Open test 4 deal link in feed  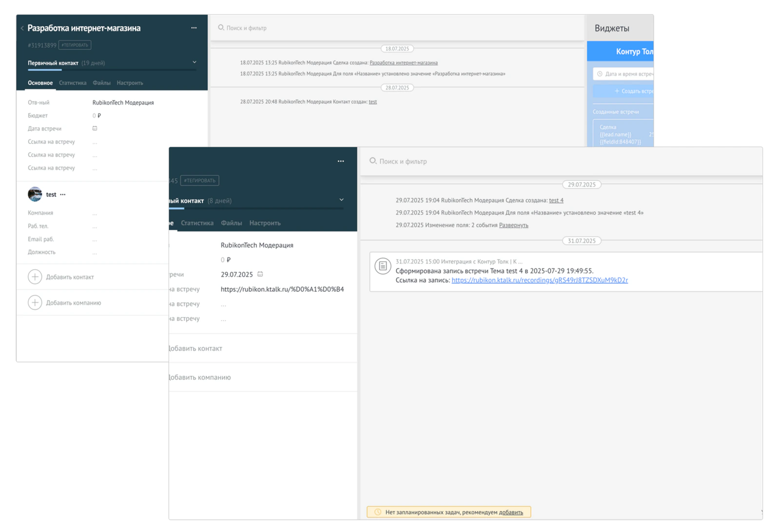(x=556, y=200)
